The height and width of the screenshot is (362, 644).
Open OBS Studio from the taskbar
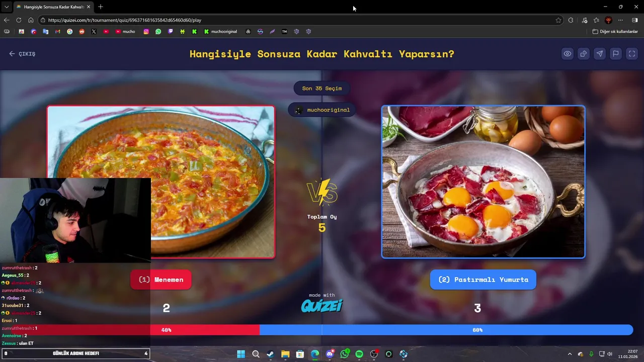(x=374, y=354)
